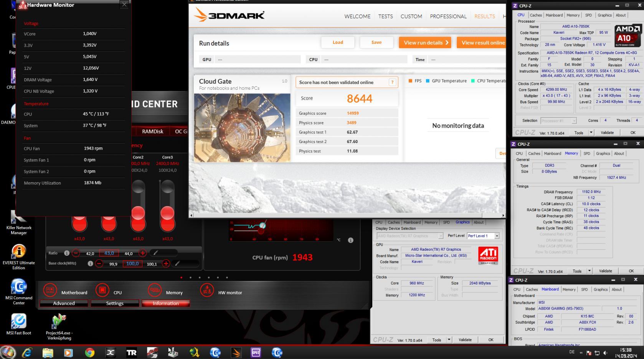Screen dimensions: 644x359
Task: Open the HW monitor icon in Command Center
Action: 207,290
